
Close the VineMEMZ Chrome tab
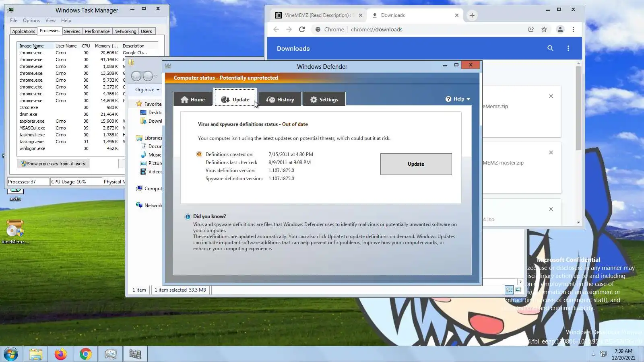pos(361,15)
